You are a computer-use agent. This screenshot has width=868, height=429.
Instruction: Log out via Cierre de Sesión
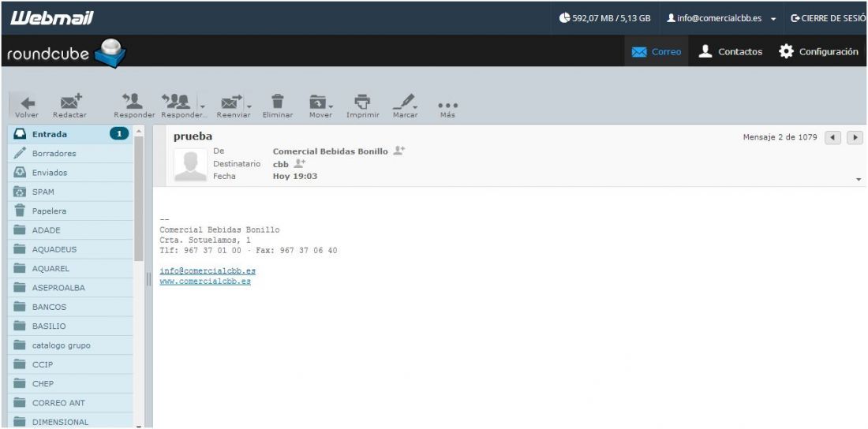pos(829,18)
